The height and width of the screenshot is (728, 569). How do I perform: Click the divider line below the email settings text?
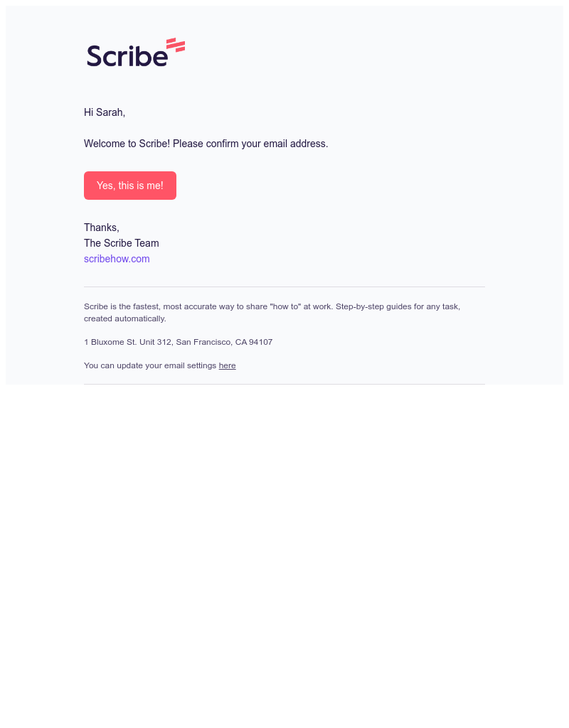(284, 383)
